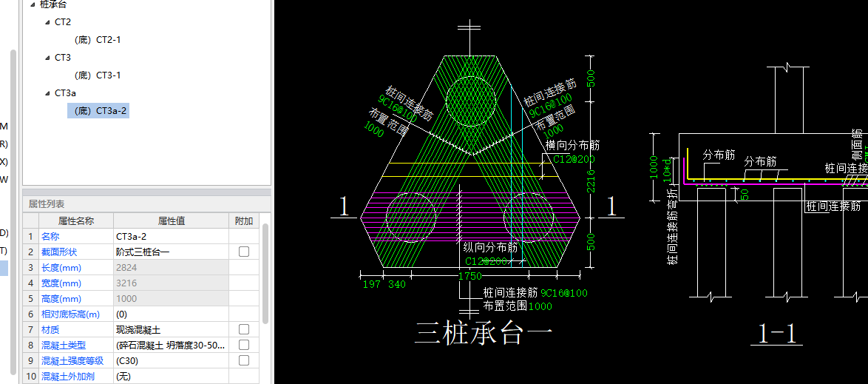Edit bottom 桩间连接筋 9C16@100 value
This screenshot has height=384, width=868.
tap(564, 292)
